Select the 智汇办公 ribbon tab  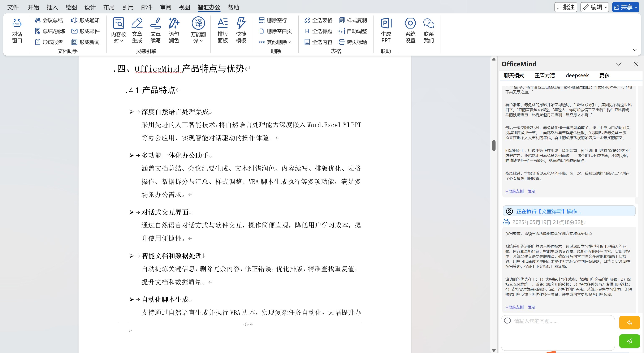point(209,7)
